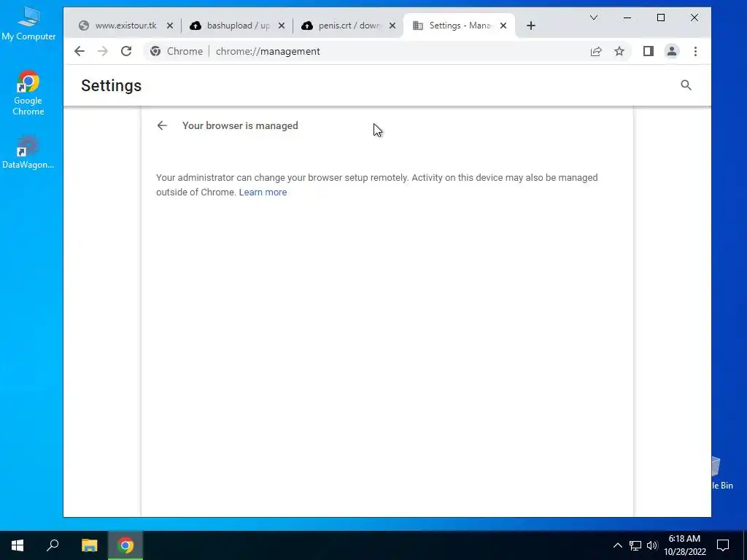Click the Chrome site info icon in the address bar

[155, 51]
